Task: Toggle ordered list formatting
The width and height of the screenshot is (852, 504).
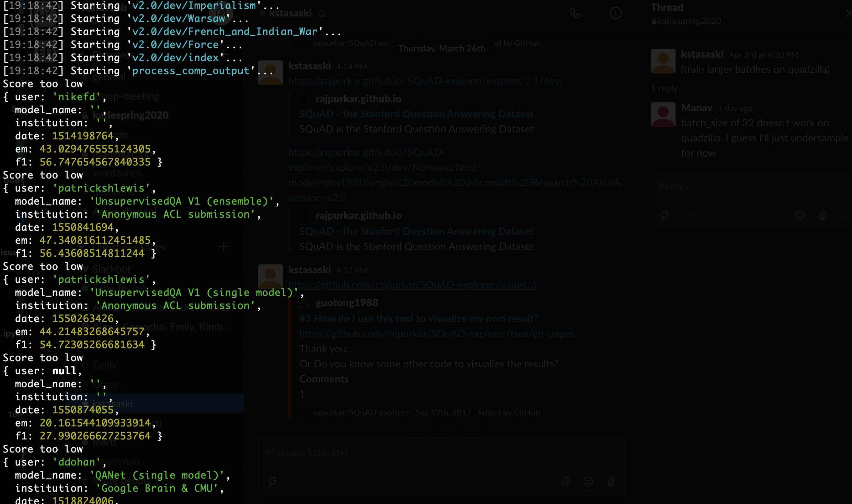Action: (413, 481)
